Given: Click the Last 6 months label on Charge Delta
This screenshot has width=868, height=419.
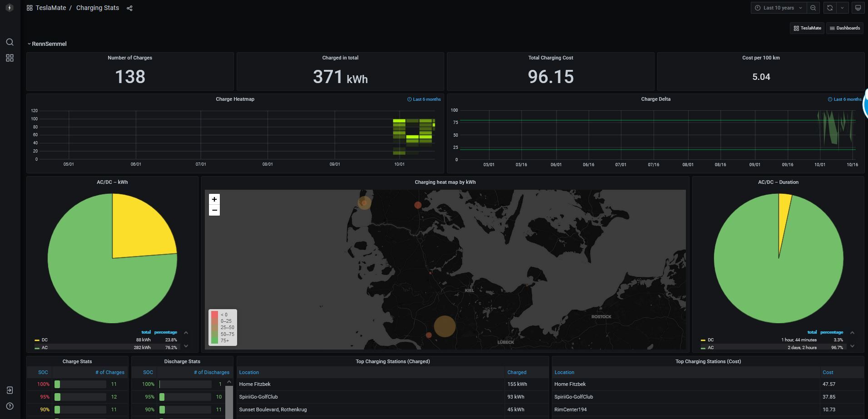Looking at the screenshot, I should pyautogui.click(x=844, y=99).
